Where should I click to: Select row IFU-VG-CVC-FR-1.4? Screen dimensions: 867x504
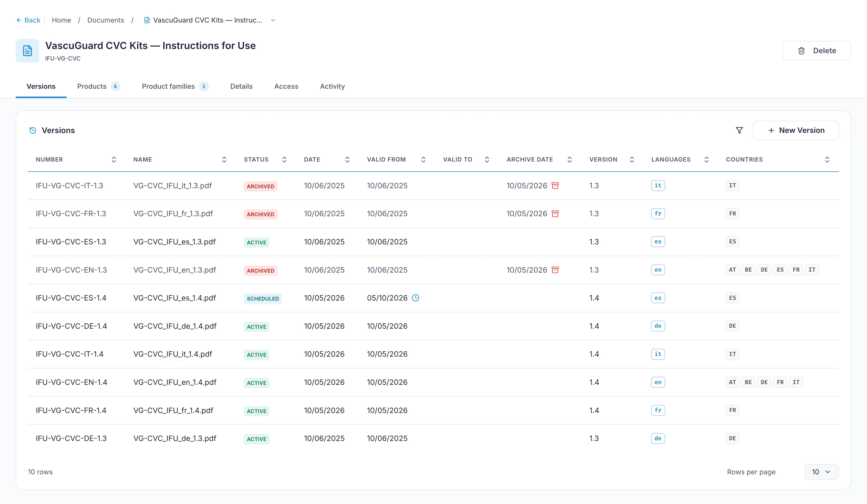(x=433, y=411)
